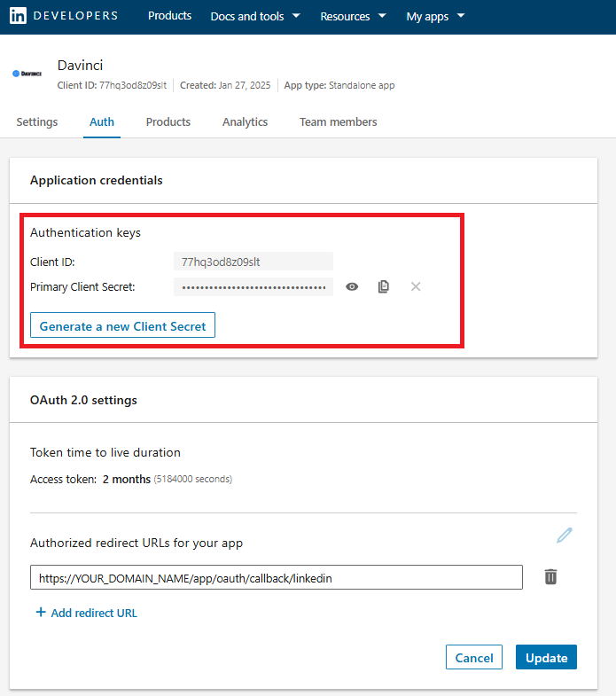Click the Davinci app title

80,66
